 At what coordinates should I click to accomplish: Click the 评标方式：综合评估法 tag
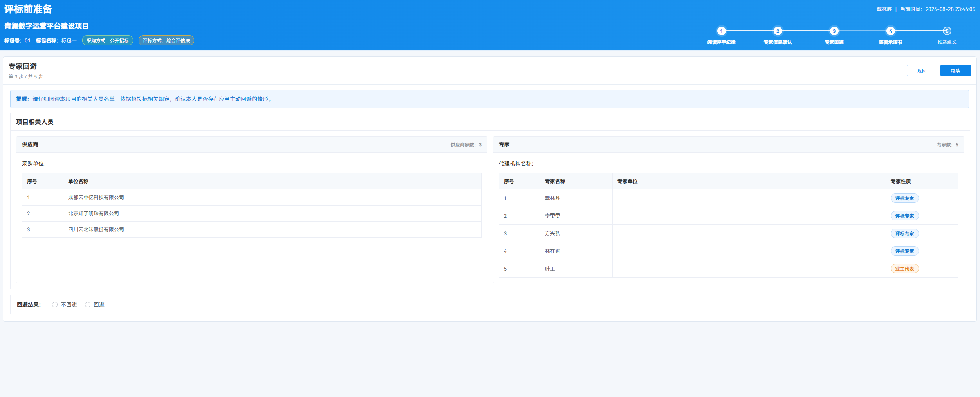166,40
